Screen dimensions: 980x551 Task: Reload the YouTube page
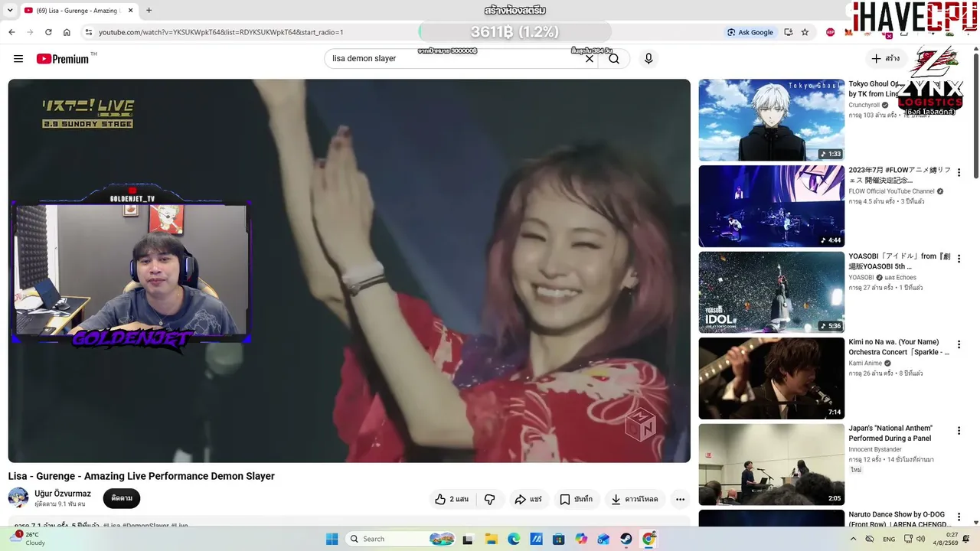tap(48, 32)
